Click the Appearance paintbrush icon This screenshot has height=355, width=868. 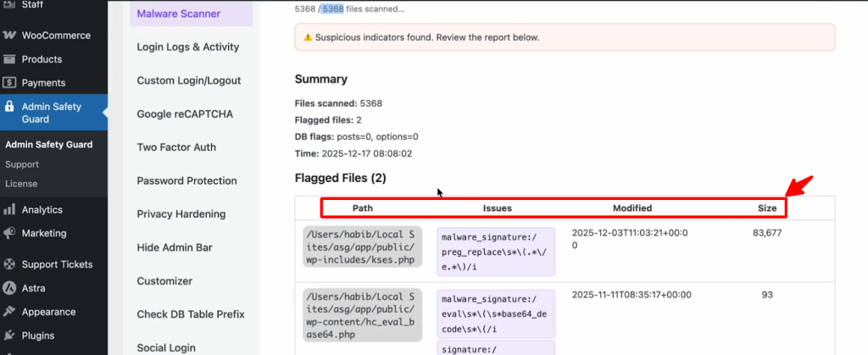(x=9, y=312)
